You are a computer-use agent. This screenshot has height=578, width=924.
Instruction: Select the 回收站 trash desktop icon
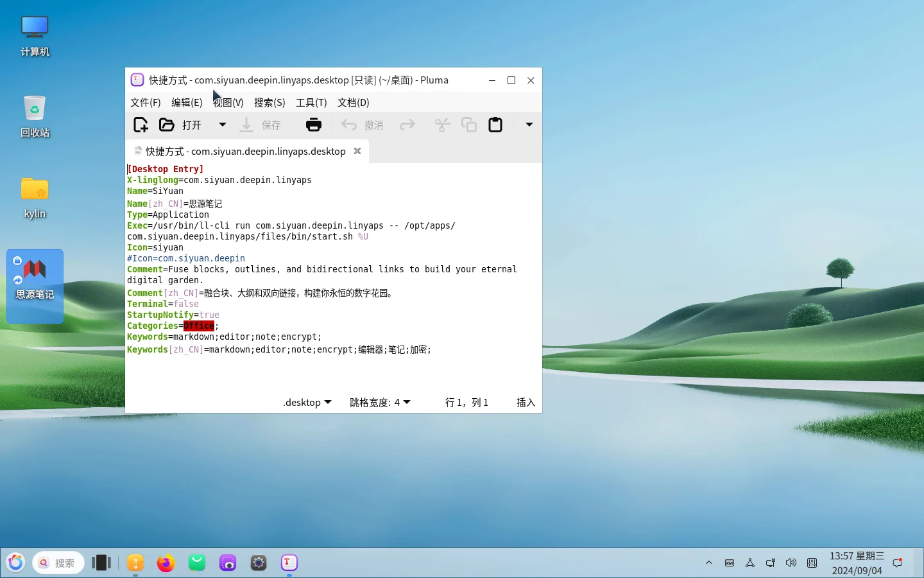35,117
